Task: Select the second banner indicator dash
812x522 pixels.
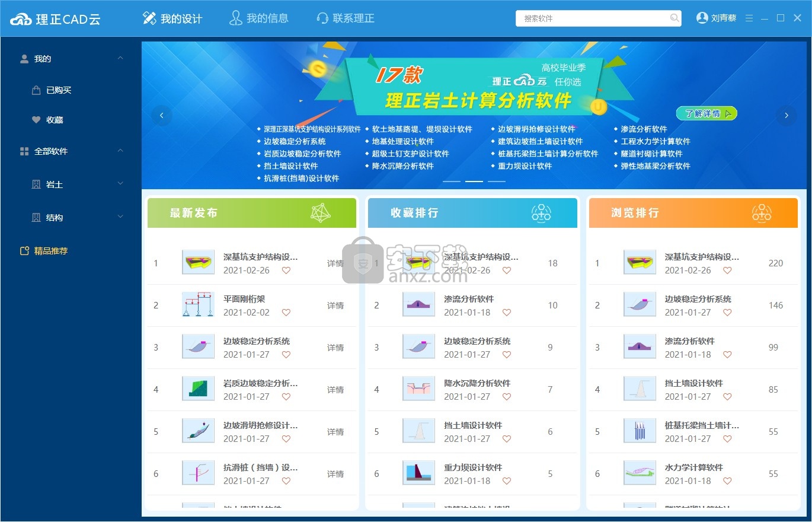Action: (474, 181)
